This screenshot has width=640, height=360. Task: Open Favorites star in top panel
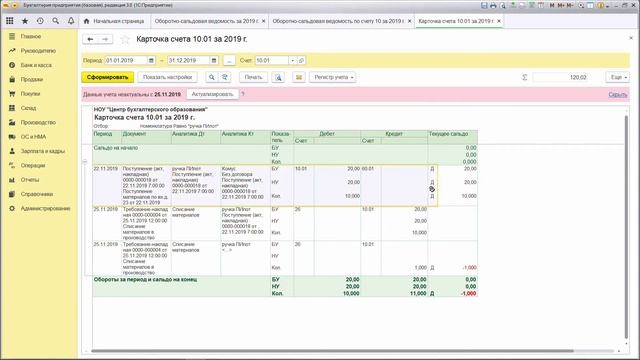25,21
